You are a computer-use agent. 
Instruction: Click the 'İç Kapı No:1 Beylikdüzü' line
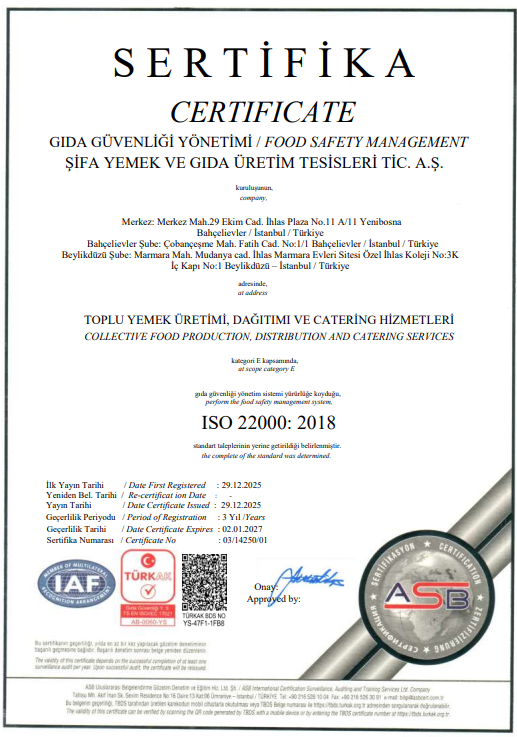pyautogui.click(x=260, y=266)
